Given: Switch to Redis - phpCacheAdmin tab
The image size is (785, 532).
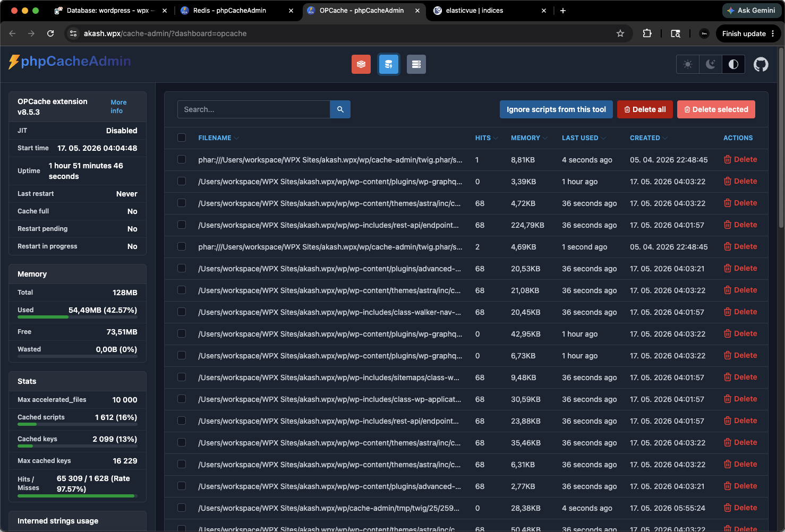Looking at the screenshot, I should [x=236, y=11].
